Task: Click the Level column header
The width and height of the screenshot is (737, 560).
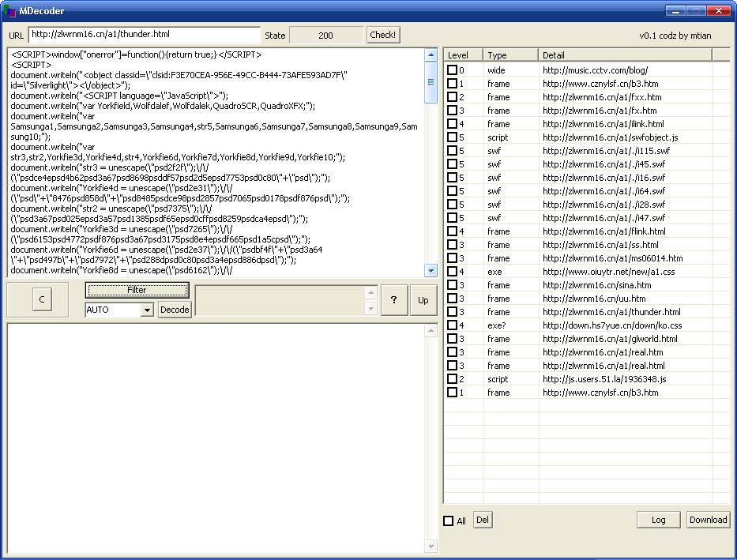Action: click(464, 55)
